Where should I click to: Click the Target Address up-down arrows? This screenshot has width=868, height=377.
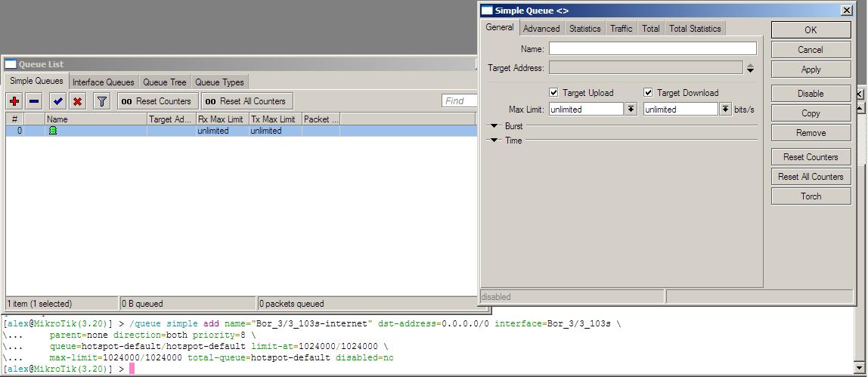click(750, 69)
